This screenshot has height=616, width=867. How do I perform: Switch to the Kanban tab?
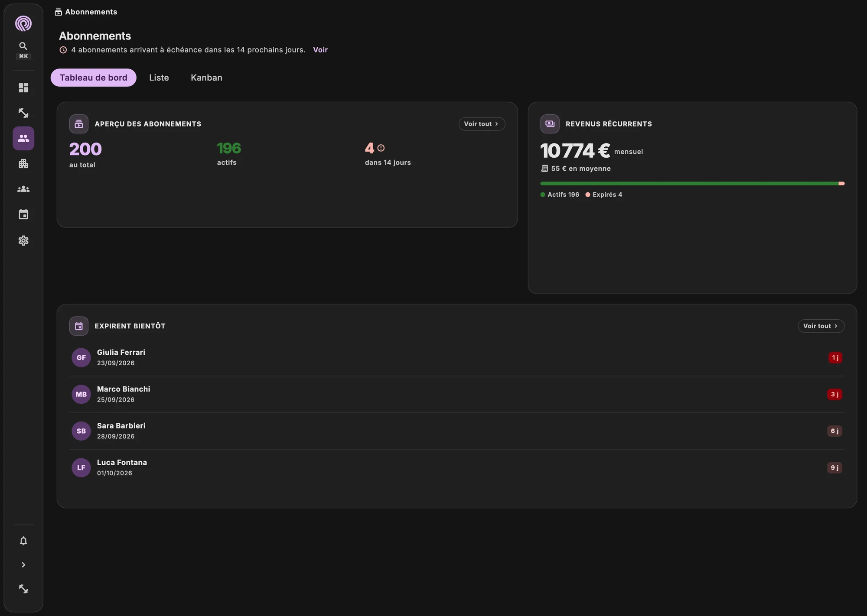point(206,78)
